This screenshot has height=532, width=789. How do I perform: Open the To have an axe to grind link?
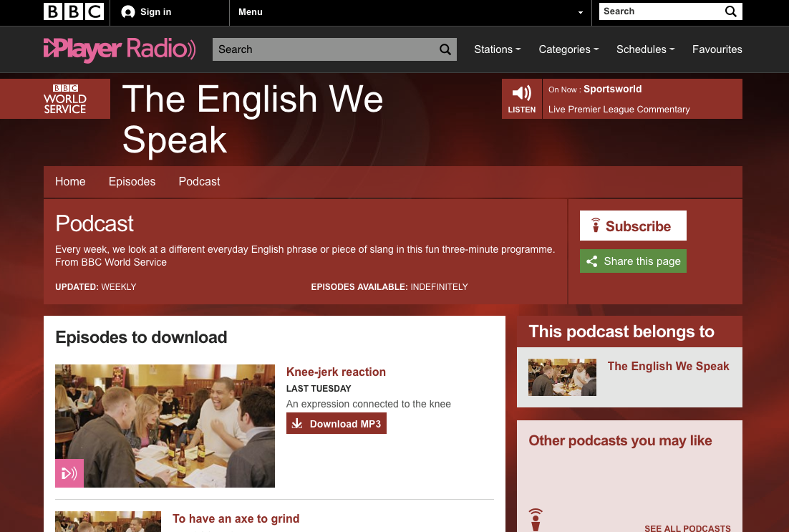(236, 519)
